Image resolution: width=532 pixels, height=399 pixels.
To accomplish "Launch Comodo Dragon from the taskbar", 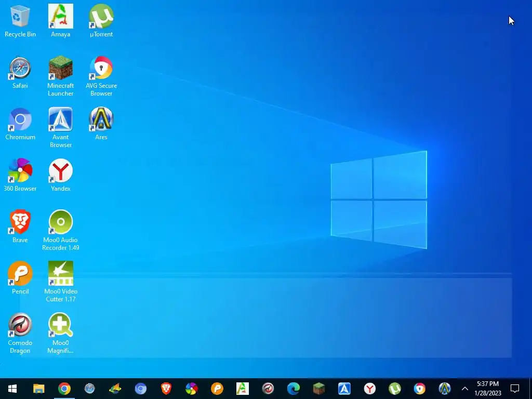I will tap(268, 389).
